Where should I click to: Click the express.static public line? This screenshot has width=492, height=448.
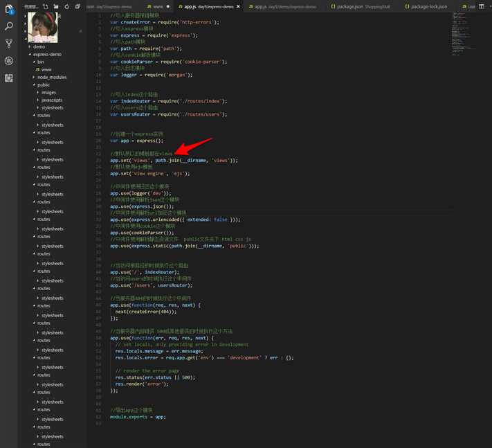tap(185, 246)
